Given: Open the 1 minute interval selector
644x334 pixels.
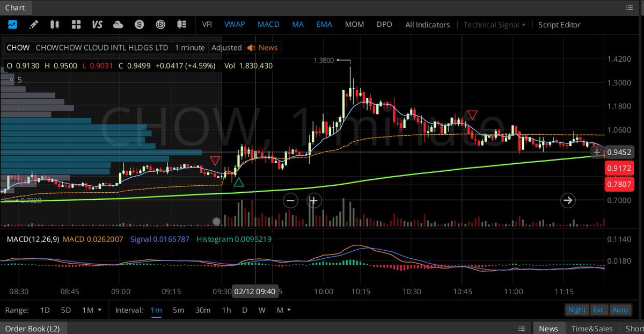Looking at the screenshot, I should point(190,47).
